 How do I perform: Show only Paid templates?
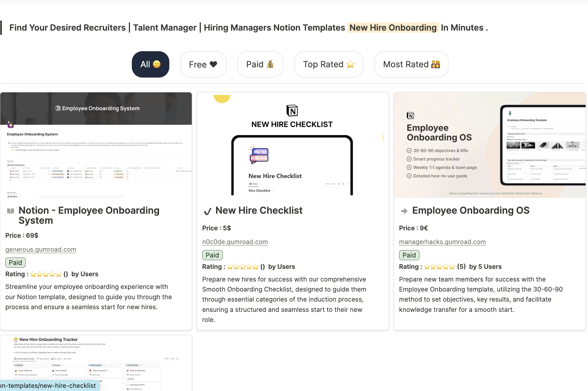tap(260, 64)
